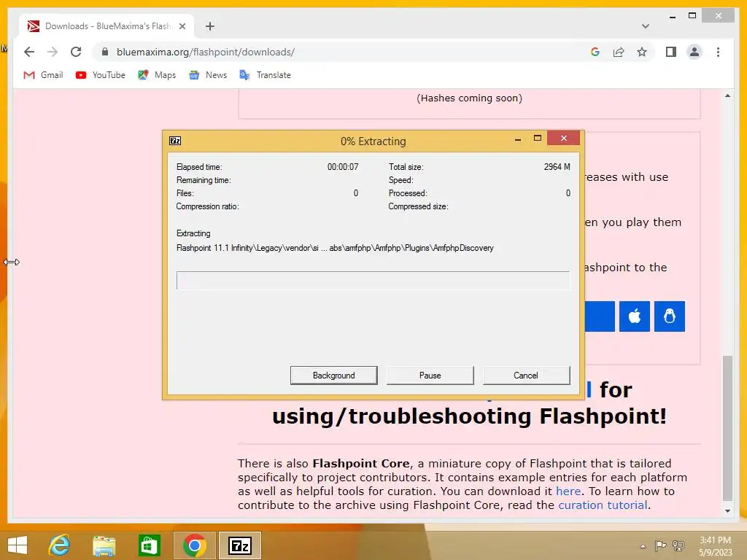Send extraction to Background
This screenshot has height=560, width=747.
(334, 376)
